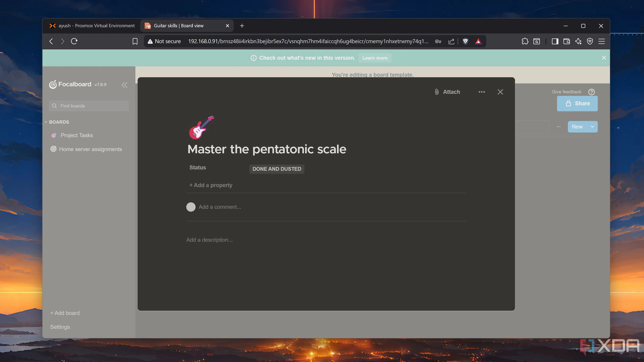Collapse the BOARDS category chevron
This screenshot has height=362, width=644.
coord(46,122)
